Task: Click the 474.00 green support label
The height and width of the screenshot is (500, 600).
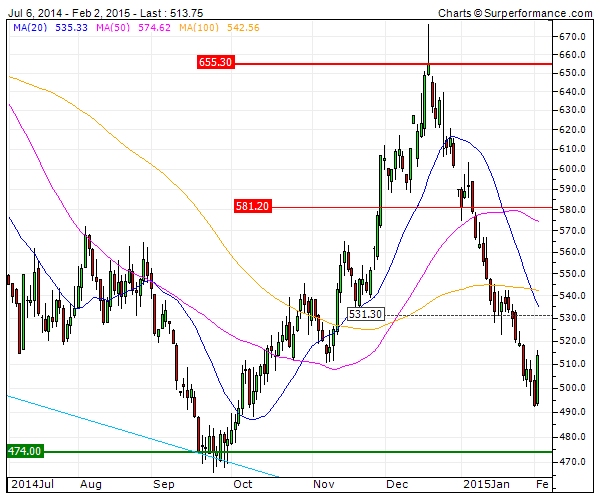Action: 25,451
